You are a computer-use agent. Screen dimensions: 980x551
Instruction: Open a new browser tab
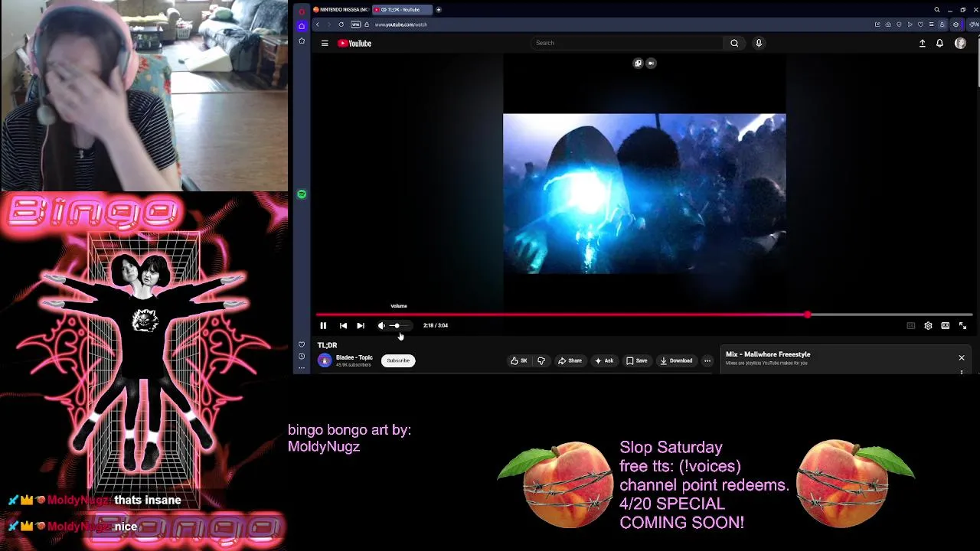(439, 9)
